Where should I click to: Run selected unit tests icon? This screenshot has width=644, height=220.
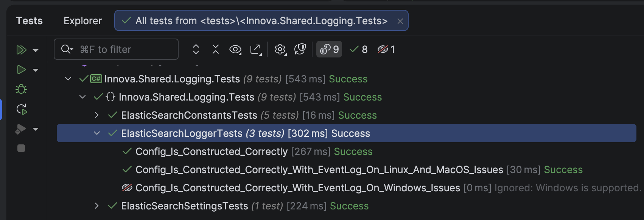(x=21, y=70)
